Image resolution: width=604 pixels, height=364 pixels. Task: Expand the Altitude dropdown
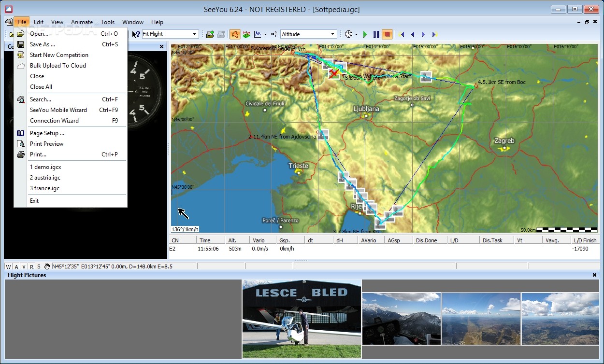click(333, 34)
